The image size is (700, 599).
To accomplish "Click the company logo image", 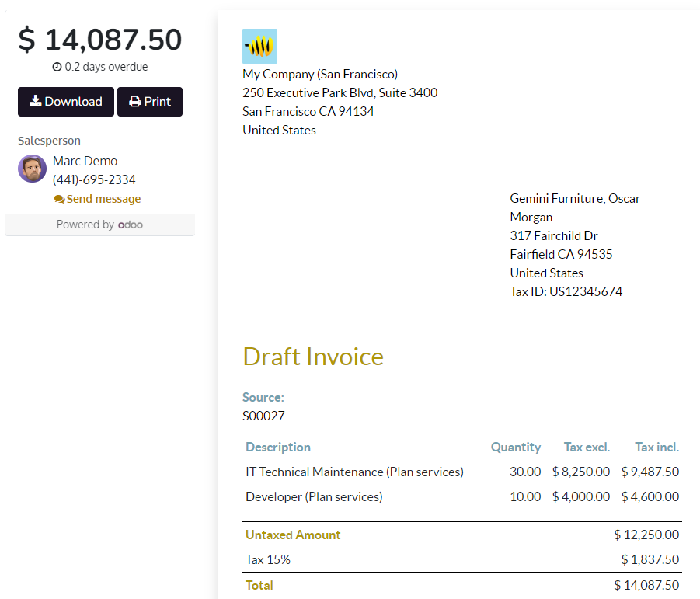I will pyautogui.click(x=259, y=46).
